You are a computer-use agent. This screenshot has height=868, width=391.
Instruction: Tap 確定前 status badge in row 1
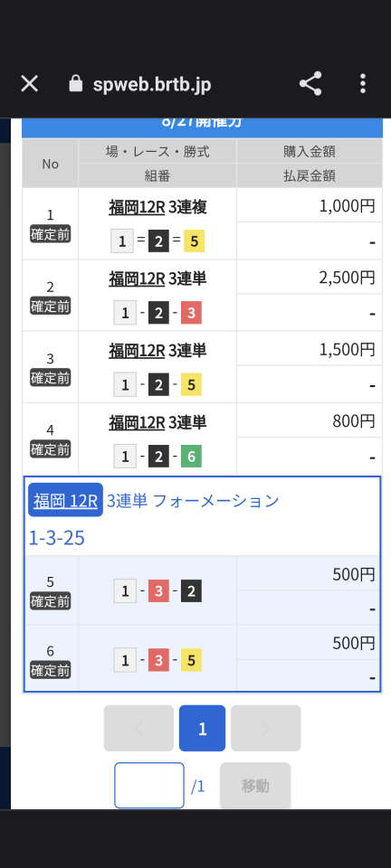pos(51,235)
